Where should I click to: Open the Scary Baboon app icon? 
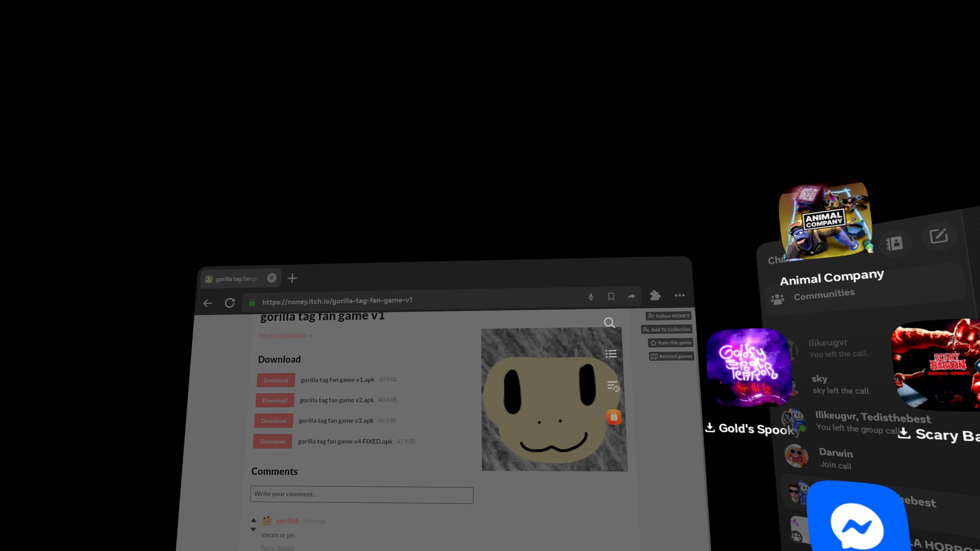(x=936, y=365)
